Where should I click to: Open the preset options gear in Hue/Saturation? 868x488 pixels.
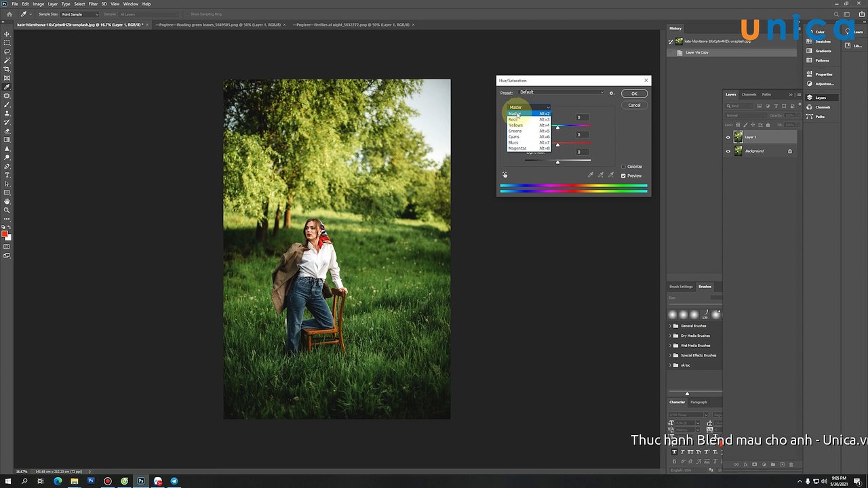tap(612, 93)
